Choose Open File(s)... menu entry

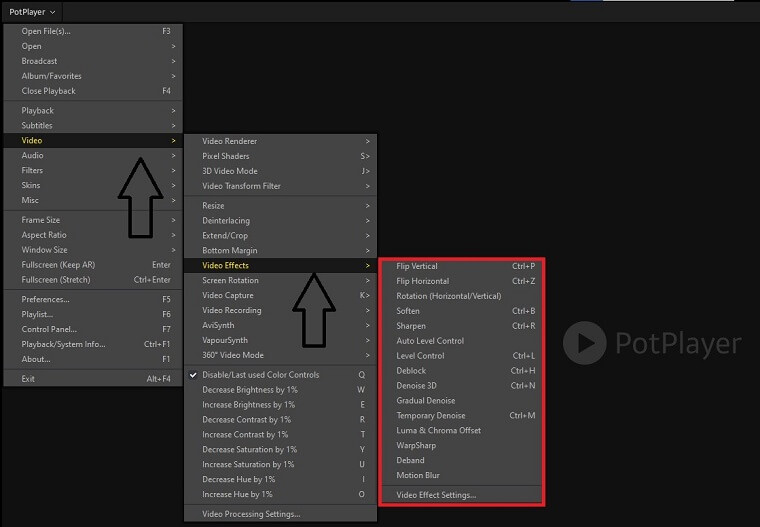click(93, 31)
